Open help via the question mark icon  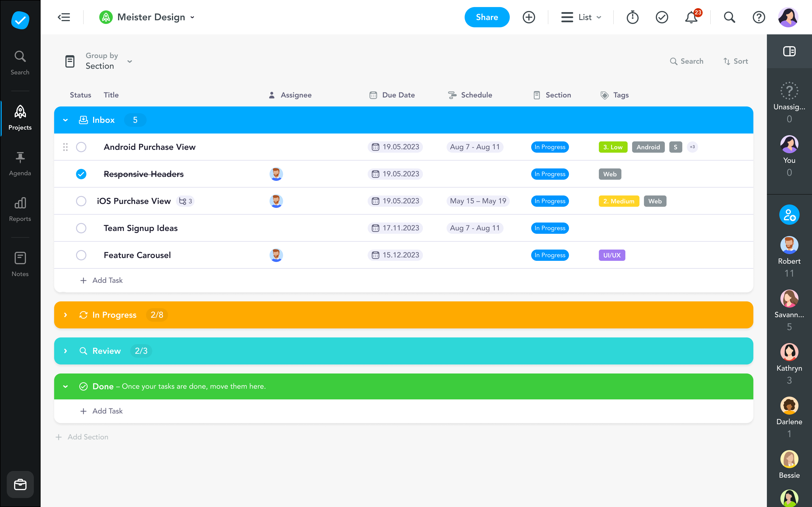pyautogui.click(x=759, y=17)
